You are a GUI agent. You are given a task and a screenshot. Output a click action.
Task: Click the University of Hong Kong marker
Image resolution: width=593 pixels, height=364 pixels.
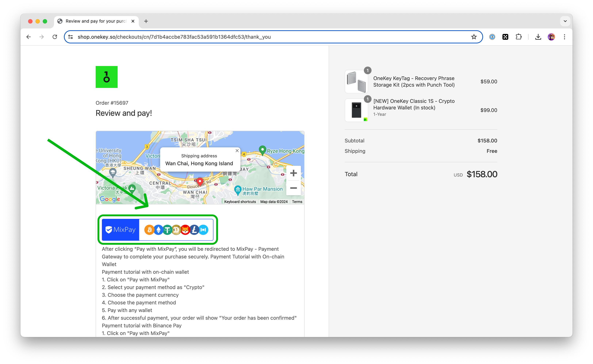click(x=112, y=173)
